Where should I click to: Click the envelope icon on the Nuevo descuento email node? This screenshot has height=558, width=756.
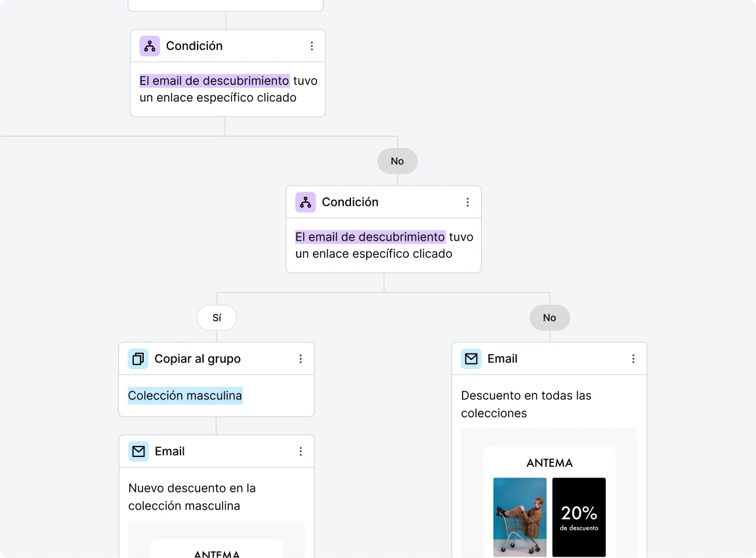pyautogui.click(x=138, y=451)
